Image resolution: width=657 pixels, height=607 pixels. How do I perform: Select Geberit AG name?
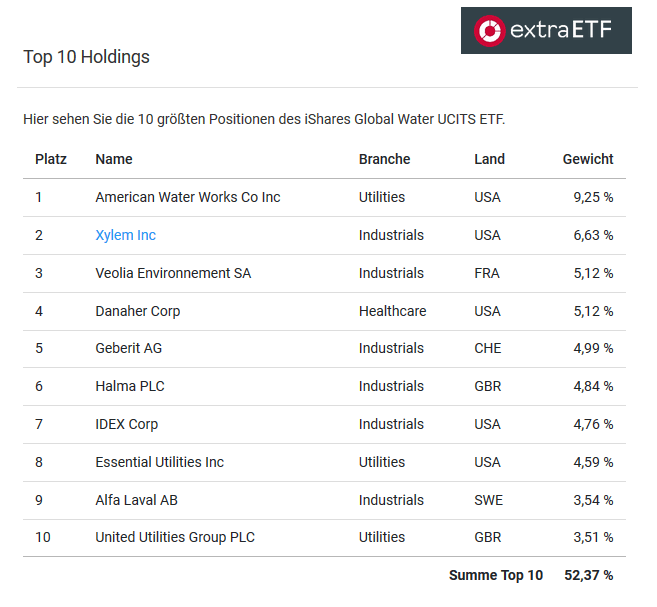click(x=128, y=348)
